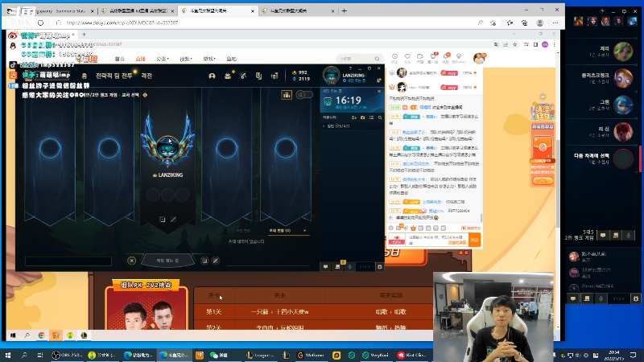Image resolution: width=644 pixels, height=362 pixels.
Task: Open the League client clash banner icon
Action: pyautogui.click(x=258, y=76)
